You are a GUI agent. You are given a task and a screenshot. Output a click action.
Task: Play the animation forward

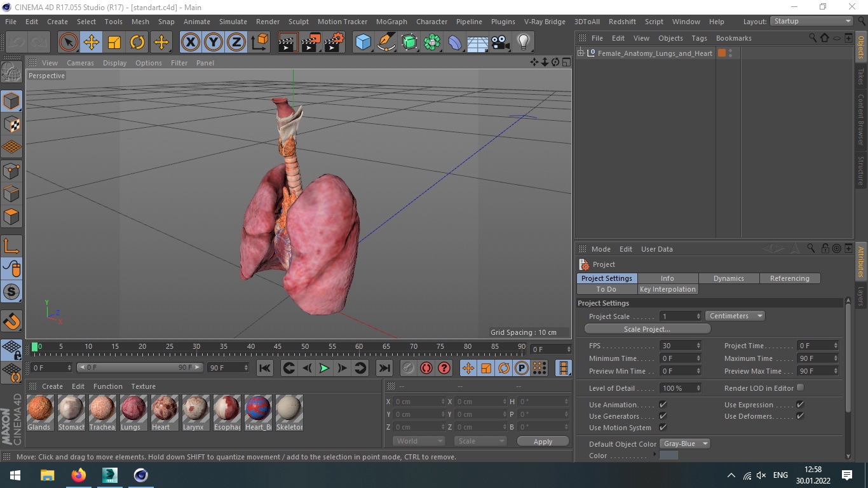tap(324, 368)
